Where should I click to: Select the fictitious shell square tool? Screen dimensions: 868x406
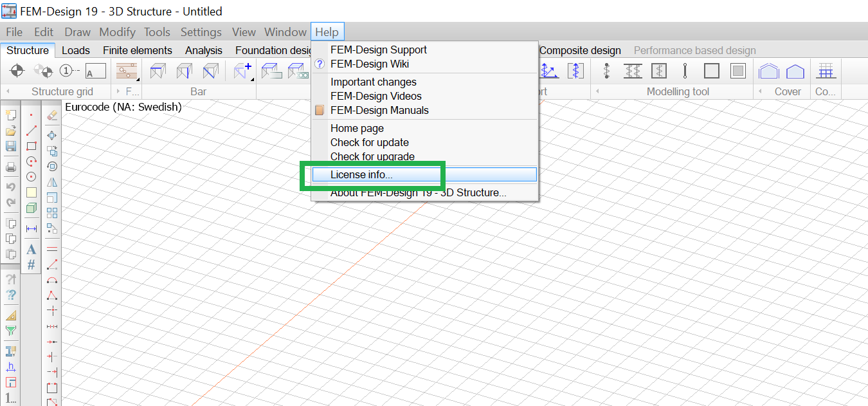[x=711, y=71]
